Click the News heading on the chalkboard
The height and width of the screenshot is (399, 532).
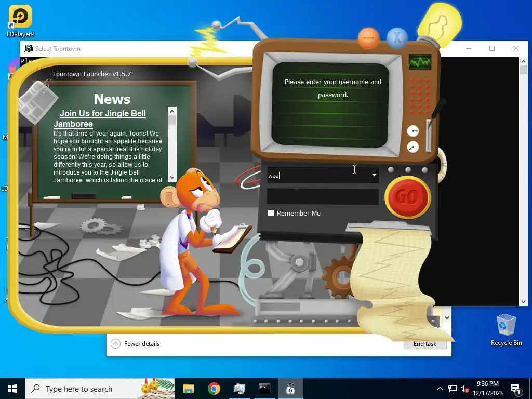[x=112, y=99]
